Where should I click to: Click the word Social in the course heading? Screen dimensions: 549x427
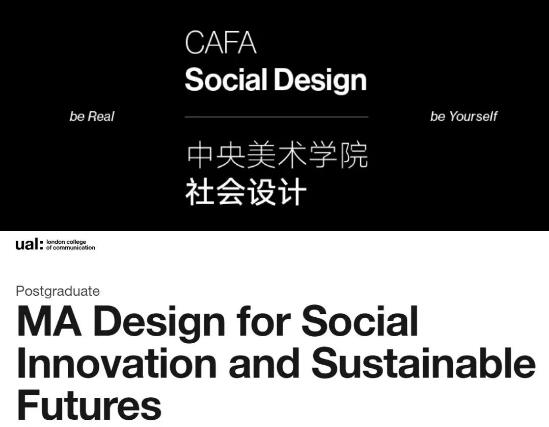[360, 321]
